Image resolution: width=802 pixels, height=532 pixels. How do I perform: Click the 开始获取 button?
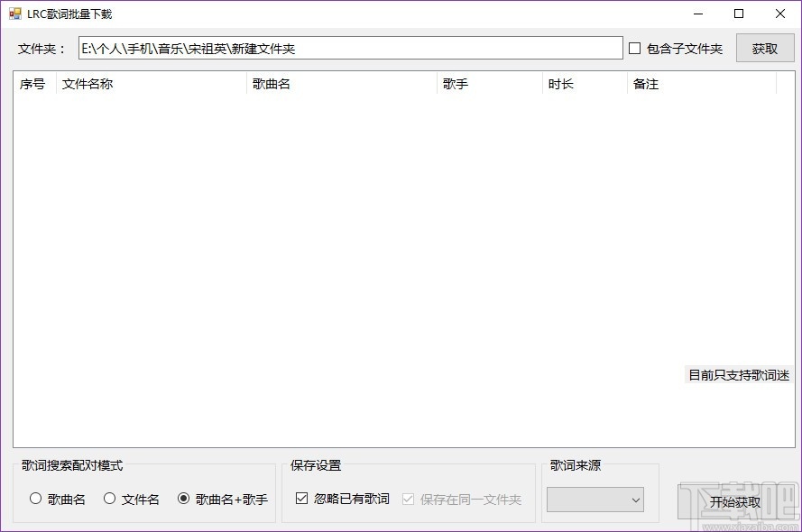tap(734, 501)
